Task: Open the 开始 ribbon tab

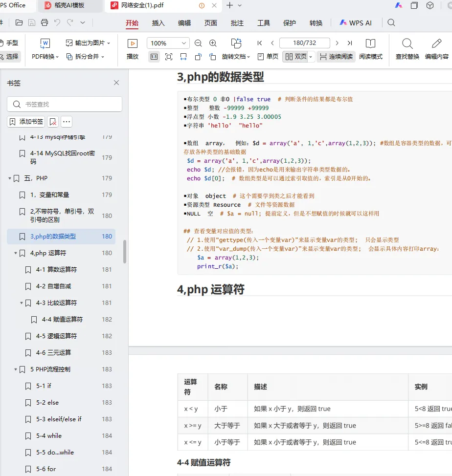Action: coord(132,23)
